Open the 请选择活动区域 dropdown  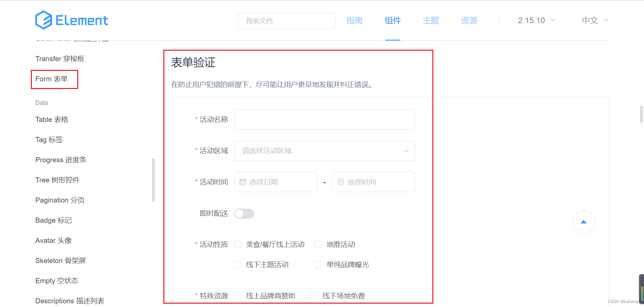click(324, 151)
